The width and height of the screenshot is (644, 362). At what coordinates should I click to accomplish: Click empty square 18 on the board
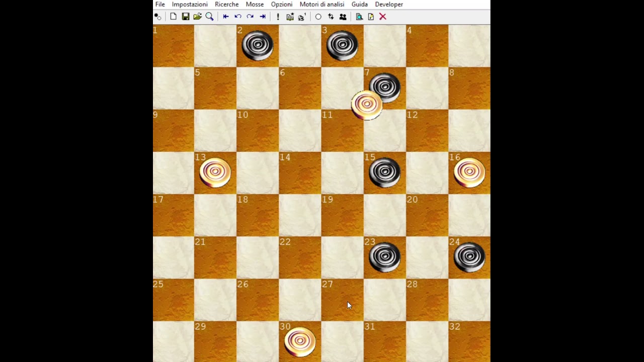pos(258,215)
